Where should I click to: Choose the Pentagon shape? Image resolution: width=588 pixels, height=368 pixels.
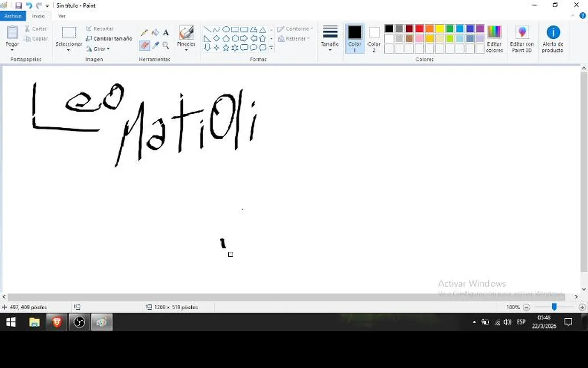click(226, 38)
